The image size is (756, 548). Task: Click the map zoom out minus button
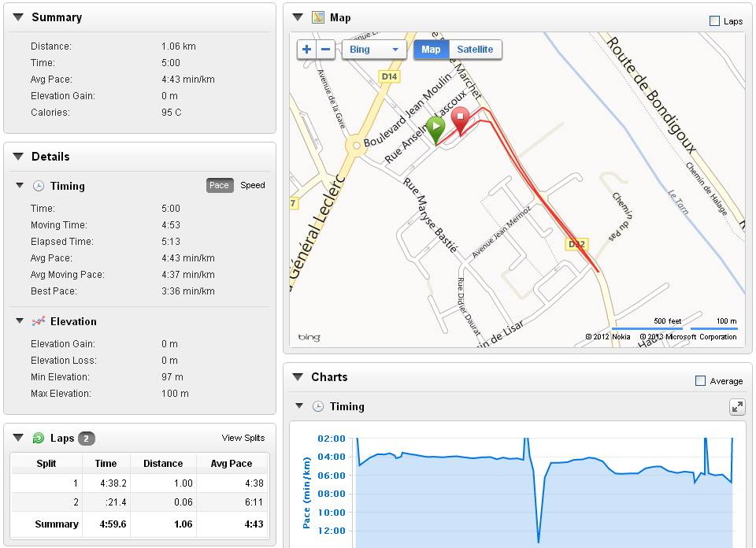click(x=325, y=50)
